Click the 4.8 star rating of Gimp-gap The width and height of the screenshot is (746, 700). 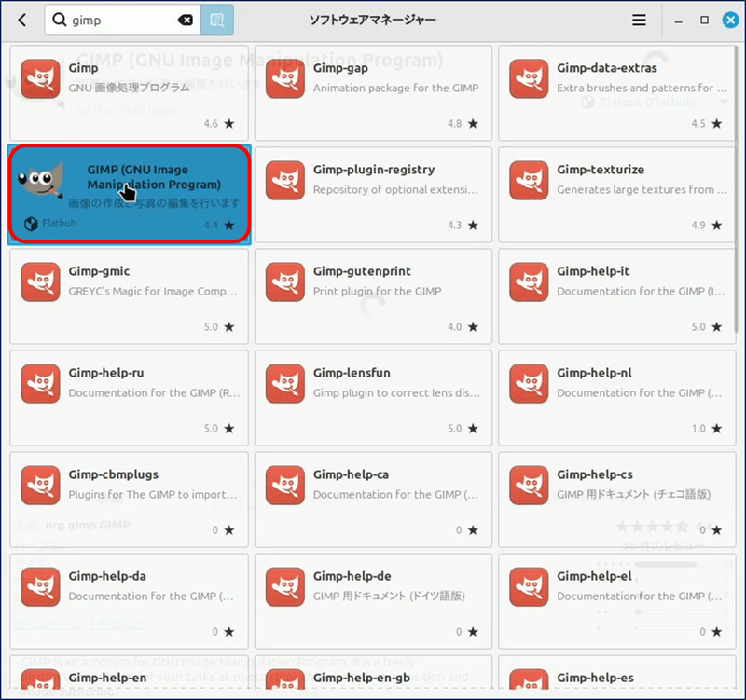pos(463,124)
